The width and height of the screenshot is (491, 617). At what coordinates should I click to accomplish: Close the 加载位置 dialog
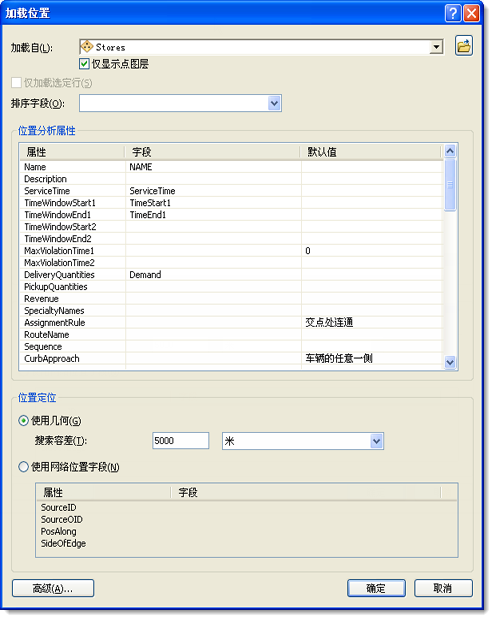[x=471, y=13]
